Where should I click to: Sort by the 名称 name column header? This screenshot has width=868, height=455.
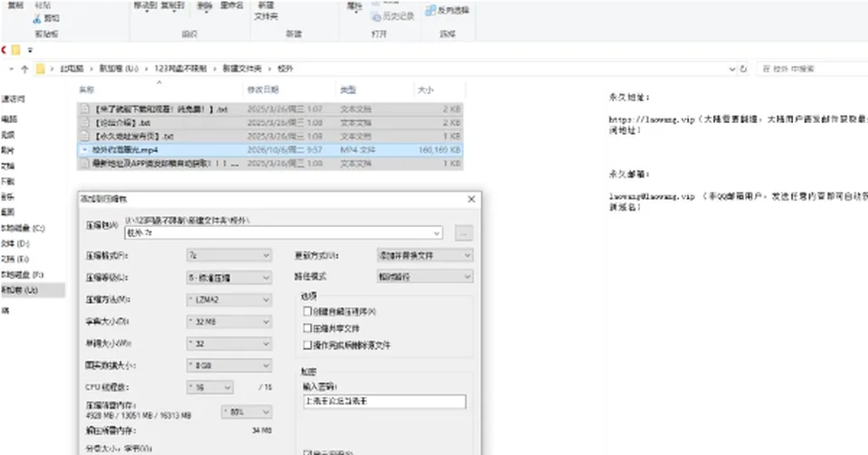coord(87,90)
